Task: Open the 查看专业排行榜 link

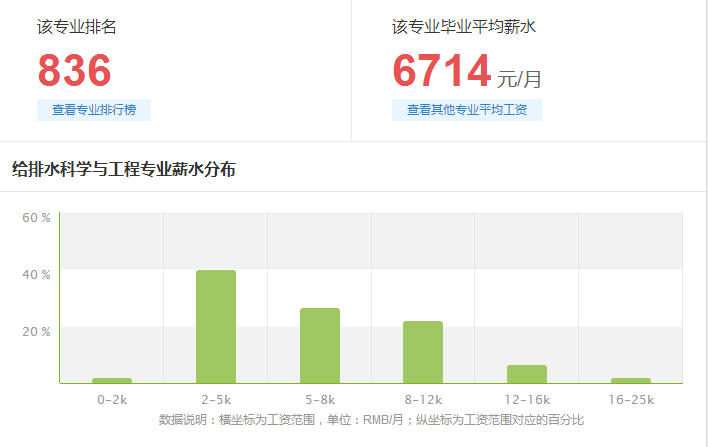Action: point(94,110)
